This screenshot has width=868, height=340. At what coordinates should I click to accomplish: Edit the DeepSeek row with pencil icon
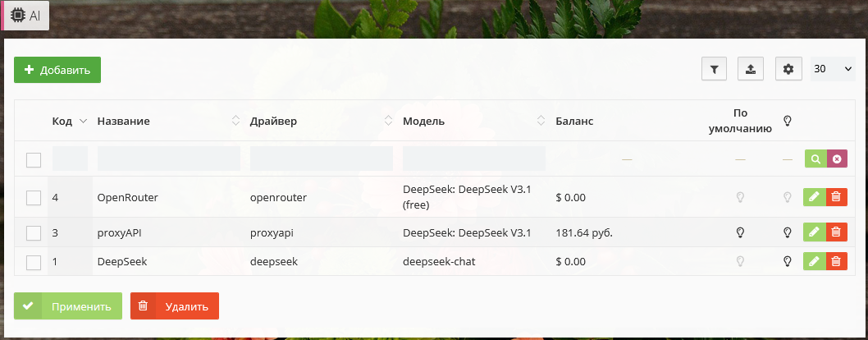815,261
